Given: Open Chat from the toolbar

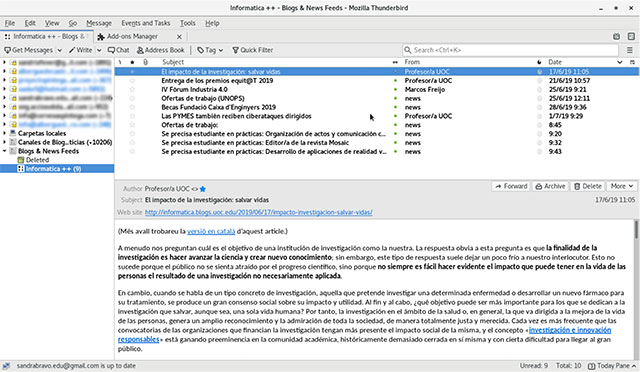Looking at the screenshot, I should [118, 50].
